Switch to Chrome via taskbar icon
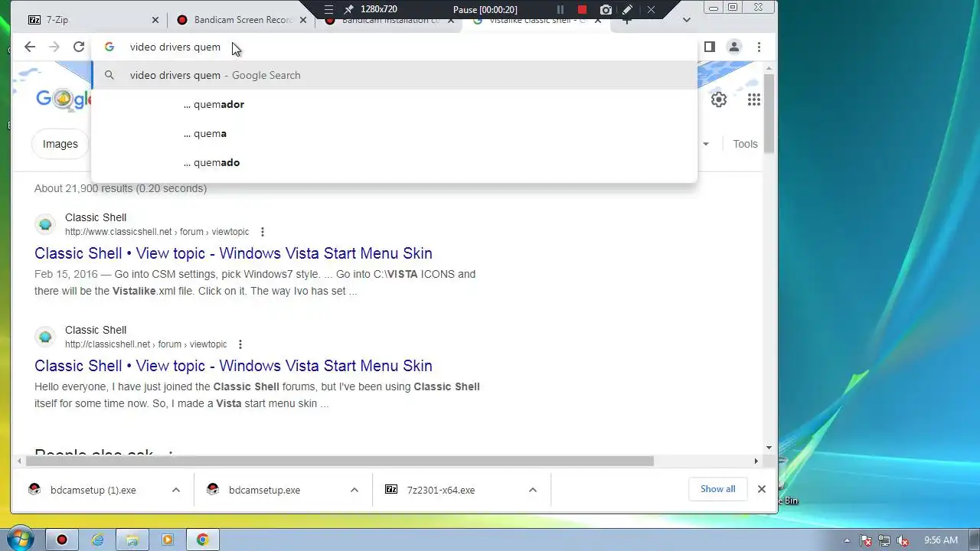Image resolution: width=980 pixels, height=551 pixels. [203, 540]
